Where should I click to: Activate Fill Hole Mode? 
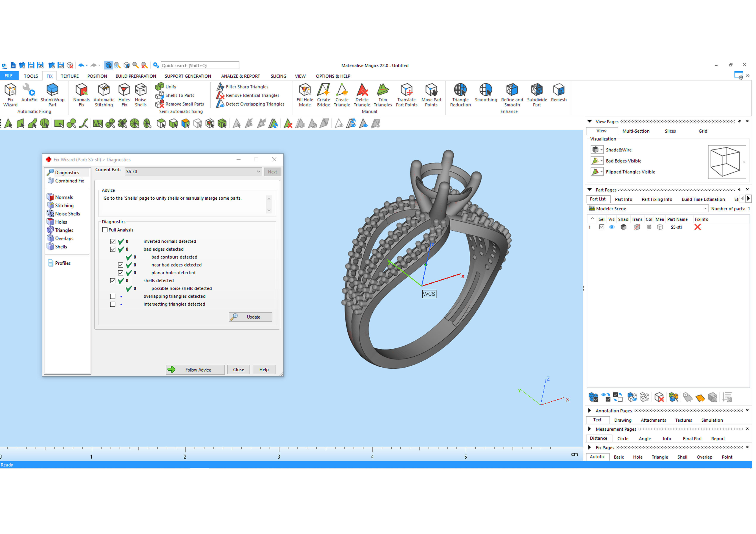(x=305, y=95)
